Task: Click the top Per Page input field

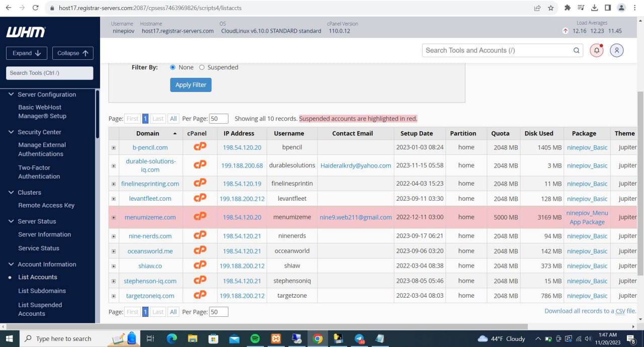Action: pos(218,119)
